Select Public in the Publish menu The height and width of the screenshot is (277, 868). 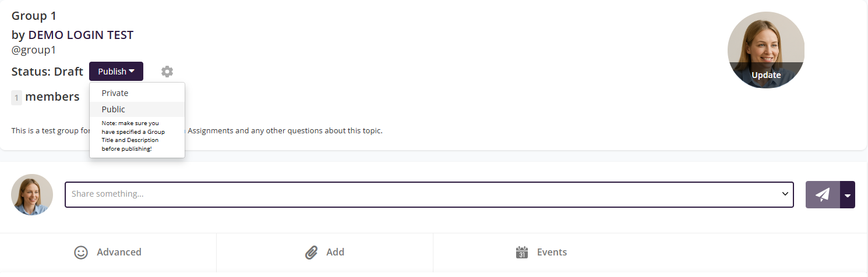tap(114, 109)
